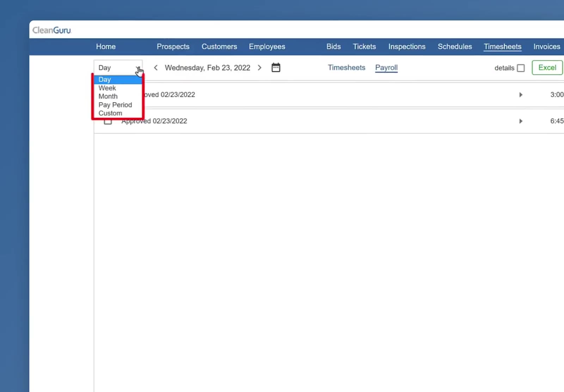Expand the 6:45 timesheet row triangle
The width and height of the screenshot is (564, 392).
pos(521,121)
